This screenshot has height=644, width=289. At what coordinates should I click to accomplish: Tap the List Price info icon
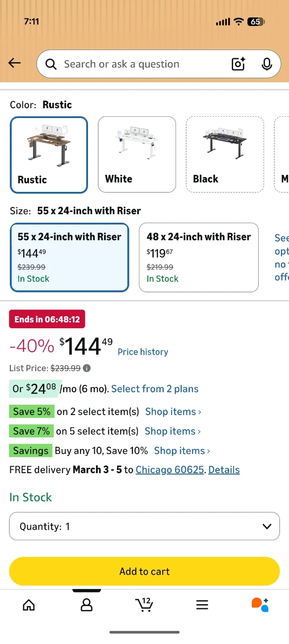coord(87,369)
